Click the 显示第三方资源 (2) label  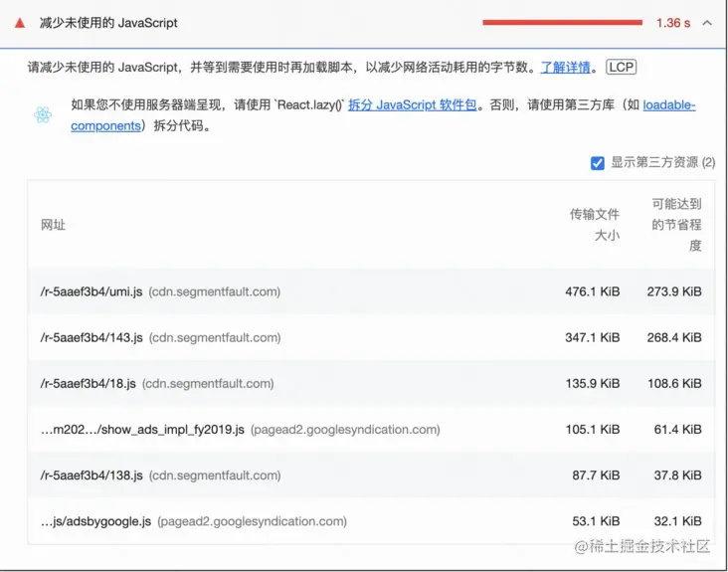click(x=663, y=162)
